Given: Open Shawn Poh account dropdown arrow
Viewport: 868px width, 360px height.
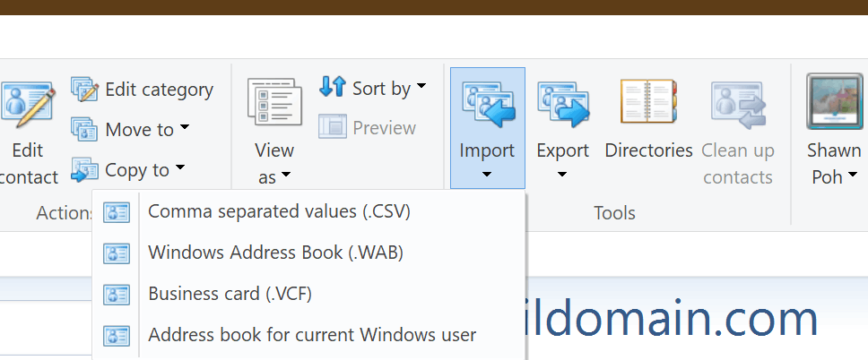Looking at the screenshot, I should point(853,175).
